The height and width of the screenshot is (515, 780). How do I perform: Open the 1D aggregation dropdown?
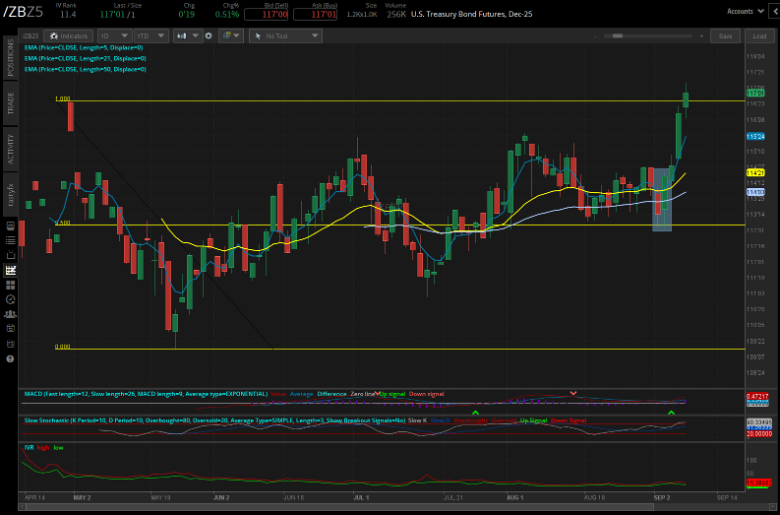click(x=114, y=36)
